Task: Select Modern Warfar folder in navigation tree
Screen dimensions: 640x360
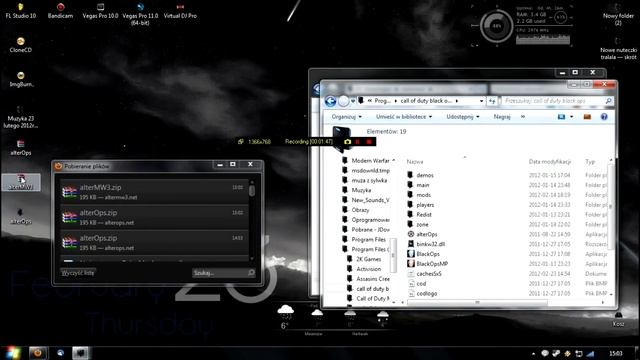Action: pos(370,161)
